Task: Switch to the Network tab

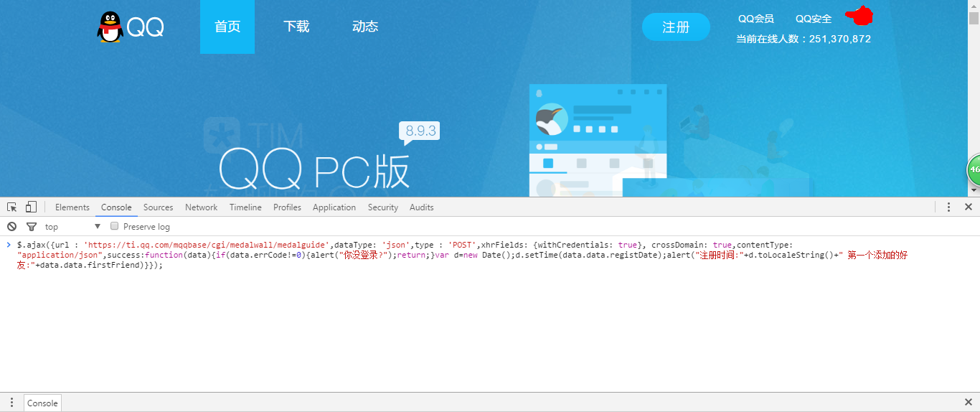Action: [x=201, y=207]
